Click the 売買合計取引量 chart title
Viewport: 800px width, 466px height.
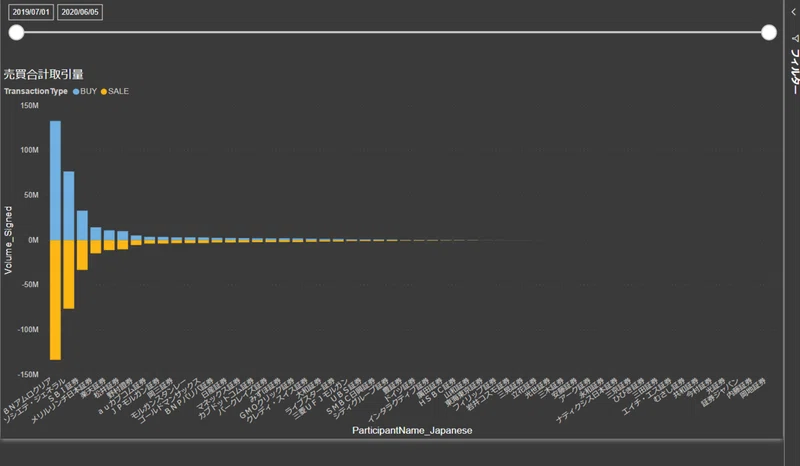coord(43,74)
